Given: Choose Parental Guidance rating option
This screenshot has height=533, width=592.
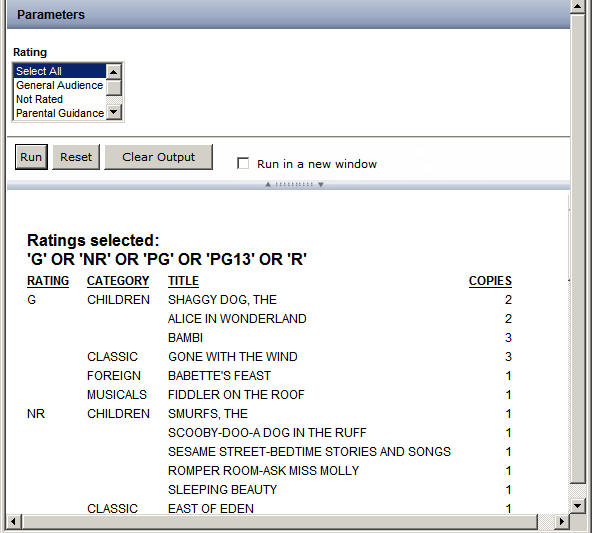Looking at the screenshot, I should coord(60,113).
